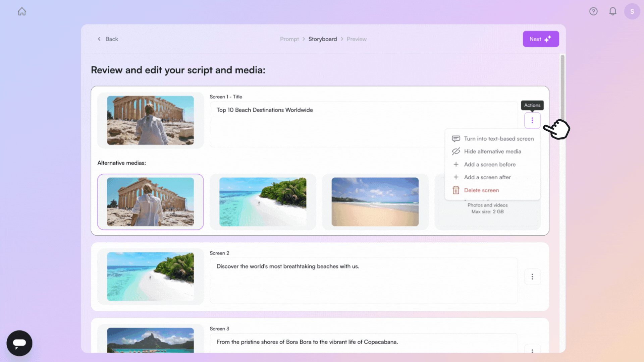Open the S user avatar
This screenshot has height=362, width=644.
632,11
